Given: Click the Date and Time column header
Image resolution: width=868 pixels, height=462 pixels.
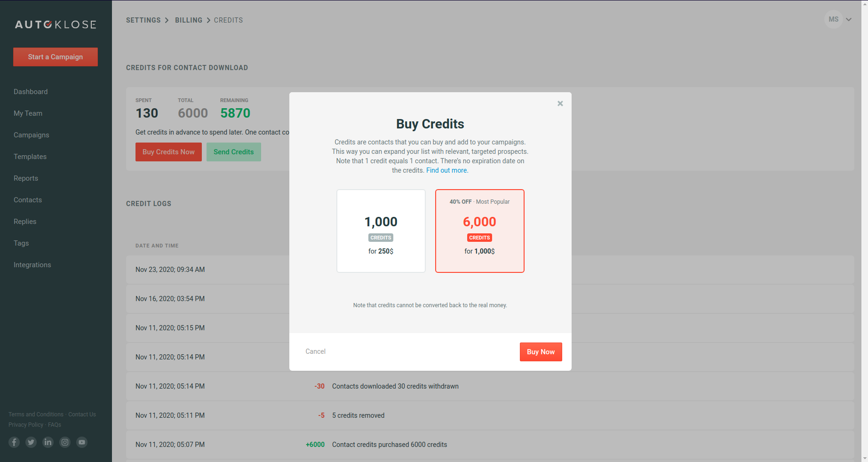Looking at the screenshot, I should click(157, 246).
